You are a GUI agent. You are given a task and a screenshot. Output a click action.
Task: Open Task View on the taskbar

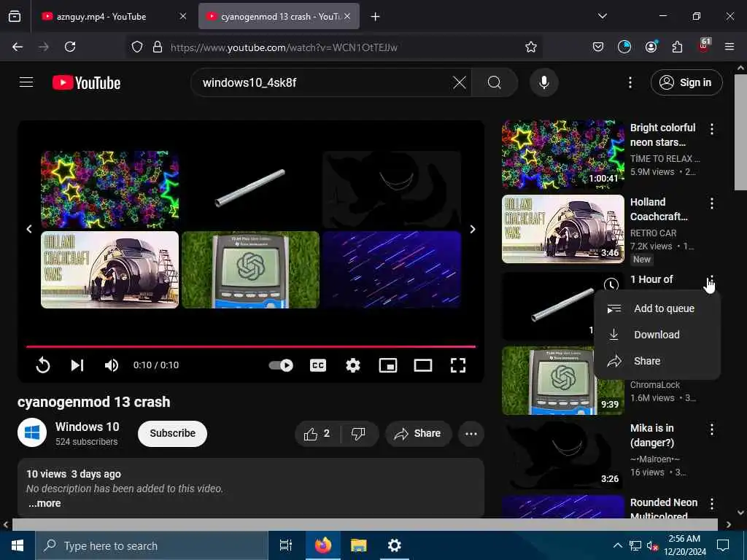point(286,545)
